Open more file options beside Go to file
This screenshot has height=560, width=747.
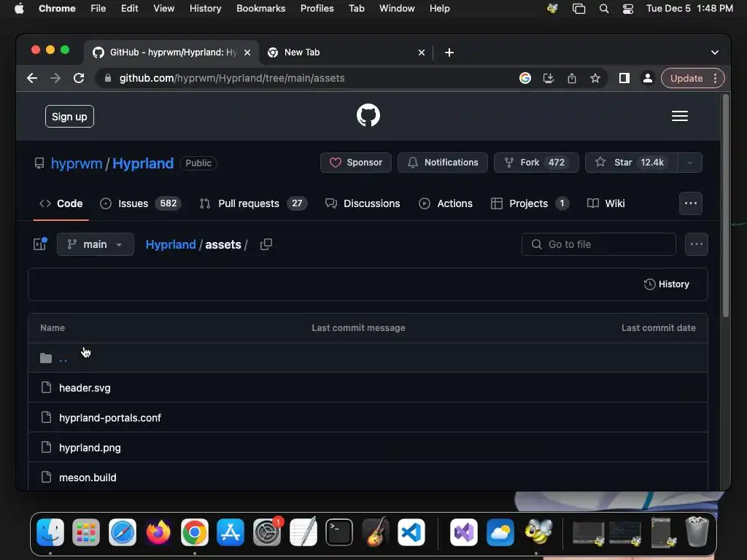[696, 244]
